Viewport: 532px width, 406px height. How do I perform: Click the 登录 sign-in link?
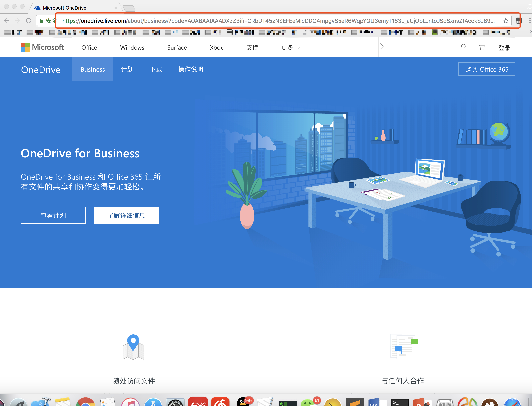[504, 48]
